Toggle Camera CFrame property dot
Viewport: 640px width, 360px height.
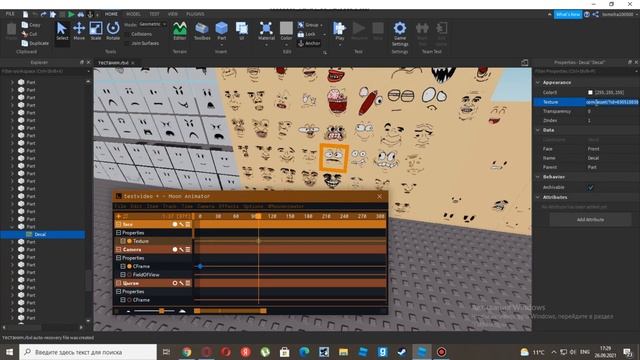(x=129, y=266)
